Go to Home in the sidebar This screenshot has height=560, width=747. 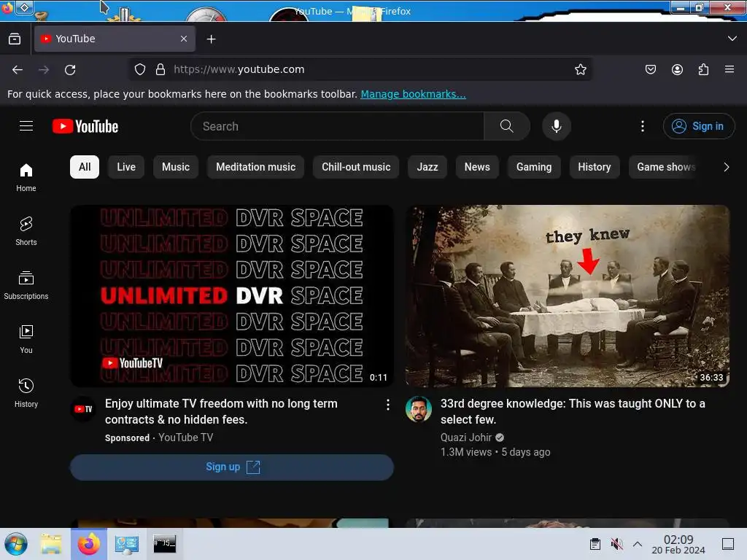pos(26,177)
